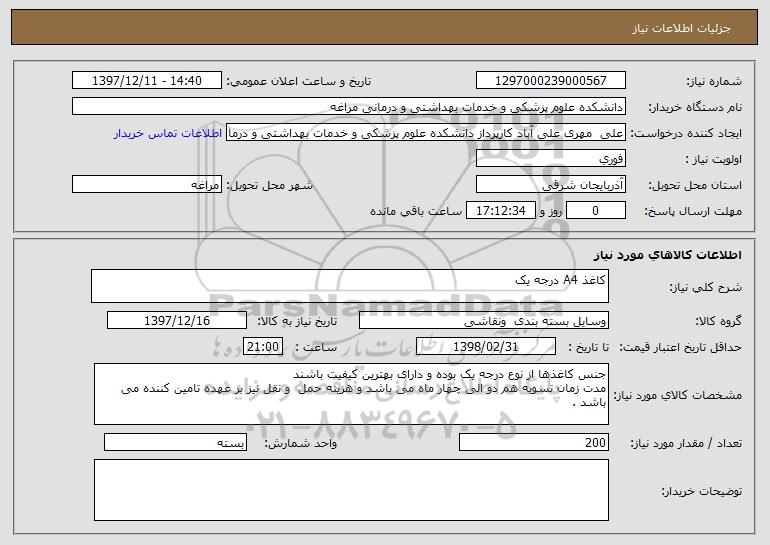Click the شهر محل تحویل field مراغه
The width and height of the screenshot is (770, 545).
coord(147,184)
